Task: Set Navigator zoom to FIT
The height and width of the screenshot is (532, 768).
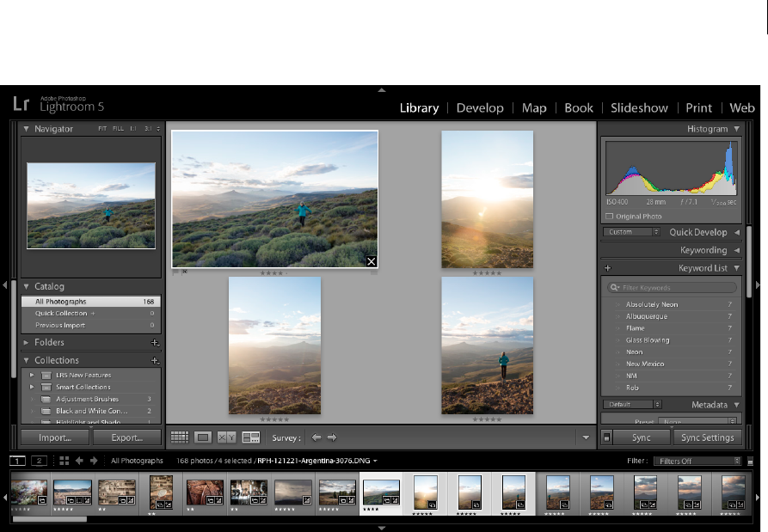Action: coord(101,129)
